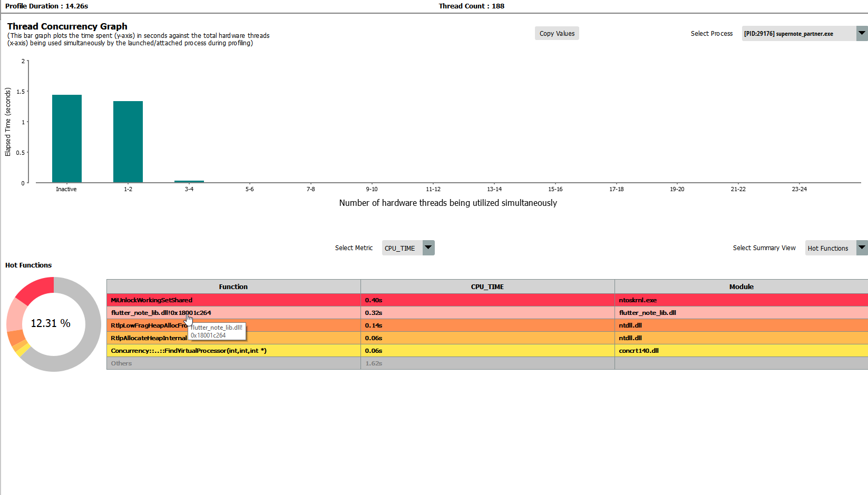
Task: Click the Module column header
Action: pyautogui.click(x=741, y=287)
